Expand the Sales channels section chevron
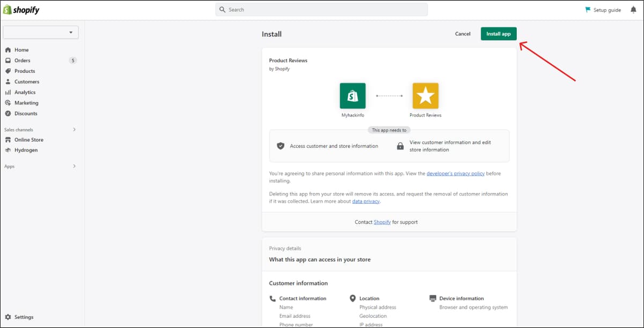Screen dimensions: 644x328 click(74, 130)
